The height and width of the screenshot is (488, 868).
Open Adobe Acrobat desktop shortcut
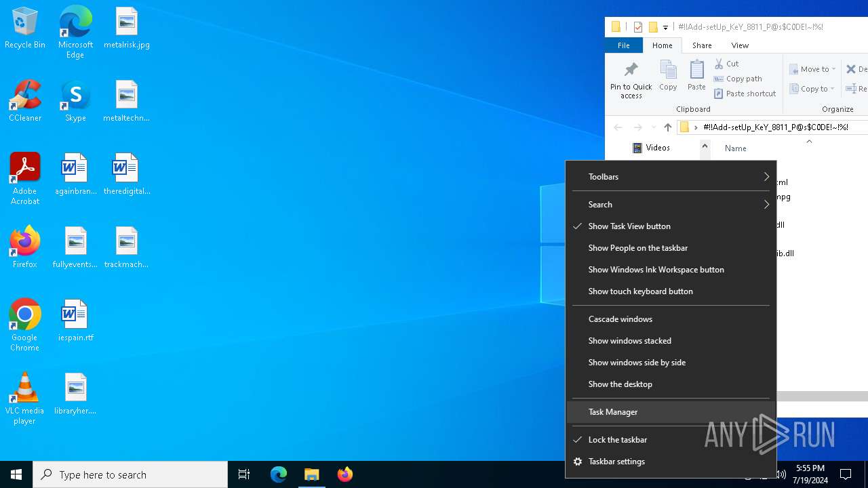[25, 179]
